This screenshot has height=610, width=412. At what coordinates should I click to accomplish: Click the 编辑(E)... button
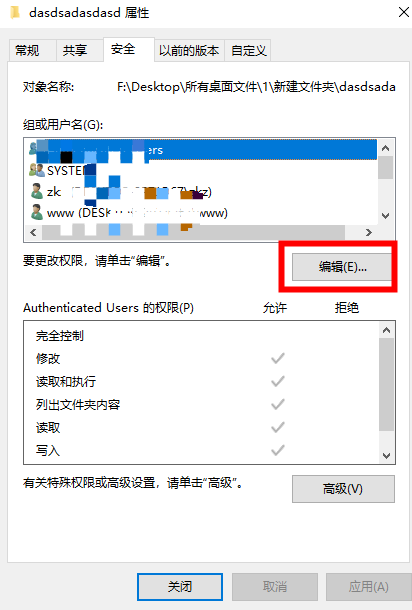coord(342,267)
